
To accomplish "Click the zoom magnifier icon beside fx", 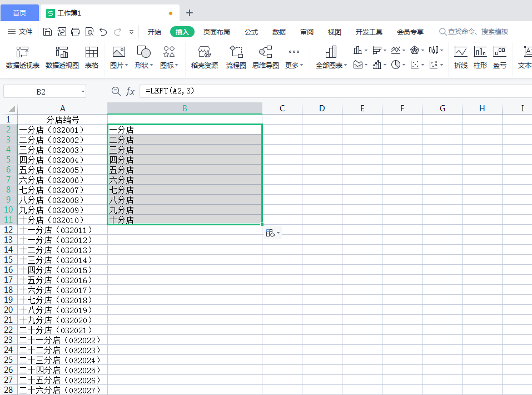I will pyautogui.click(x=116, y=91).
